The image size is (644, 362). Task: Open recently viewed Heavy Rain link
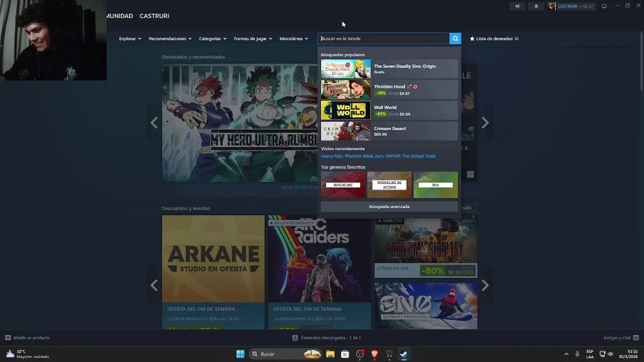pos(332,156)
